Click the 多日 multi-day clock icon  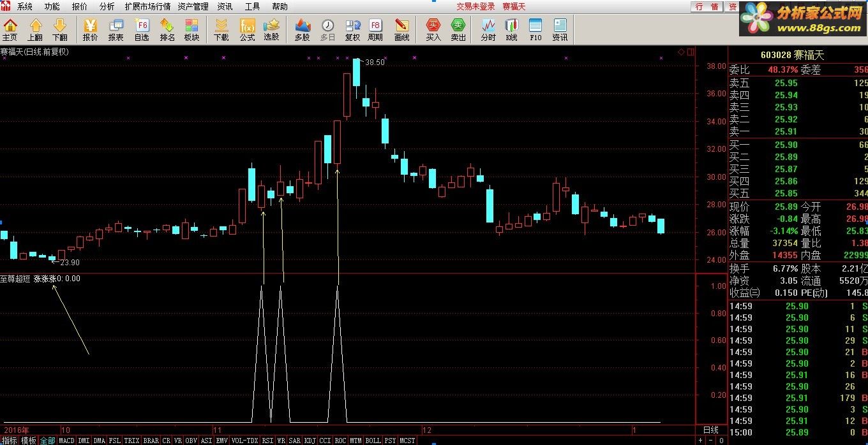tap(327, 30)
